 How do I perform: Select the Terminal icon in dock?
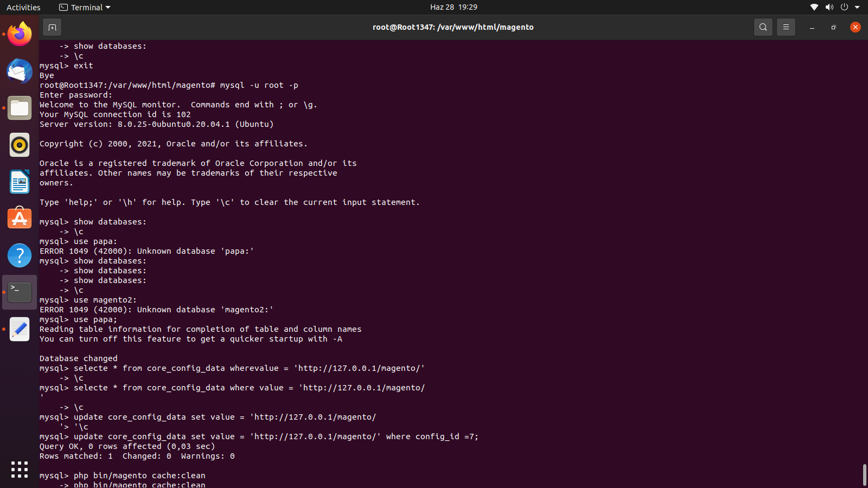(20, 292)
